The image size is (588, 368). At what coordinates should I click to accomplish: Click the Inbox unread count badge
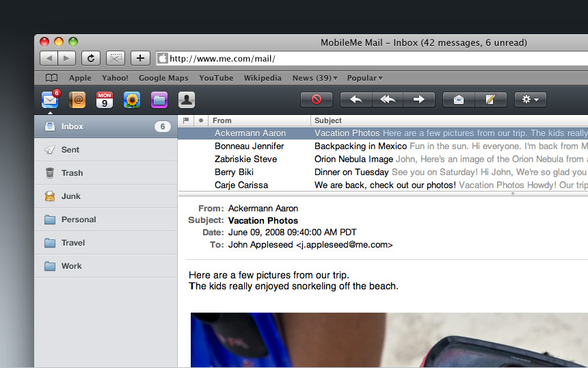click(162, 127)
